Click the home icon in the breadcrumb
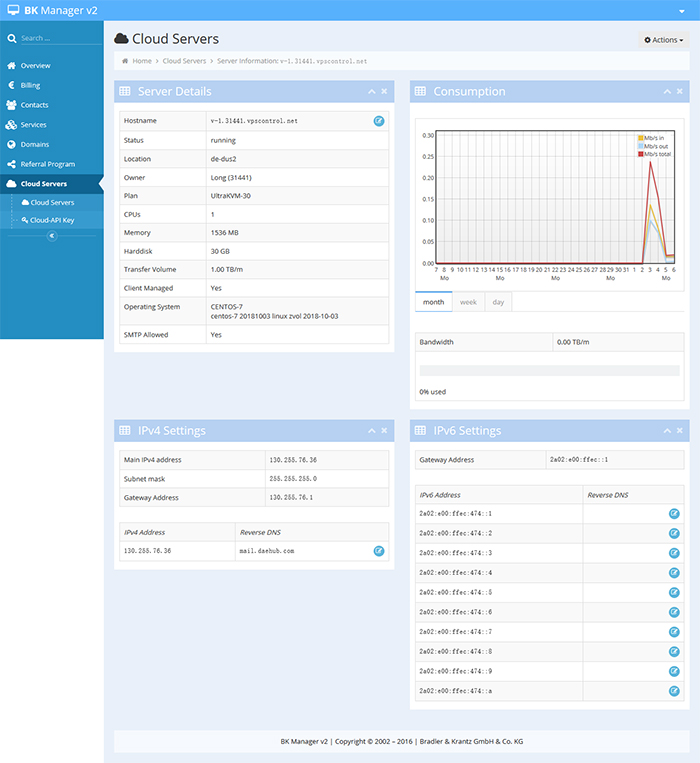 click(125, 61)
